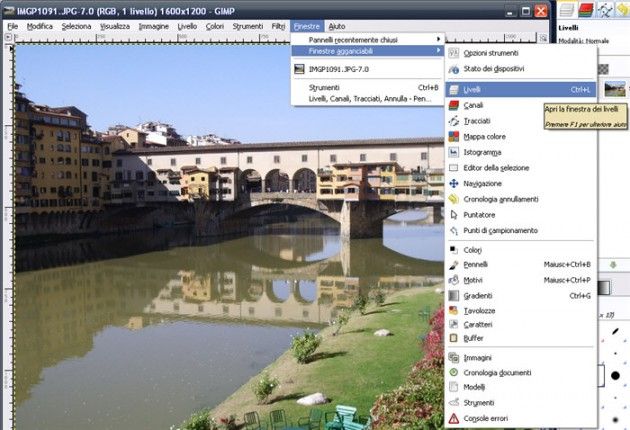Select Livelli, Canali, Tracciati dock entry
The width and height of the screenshot is (630, 430).
point(368,99)
